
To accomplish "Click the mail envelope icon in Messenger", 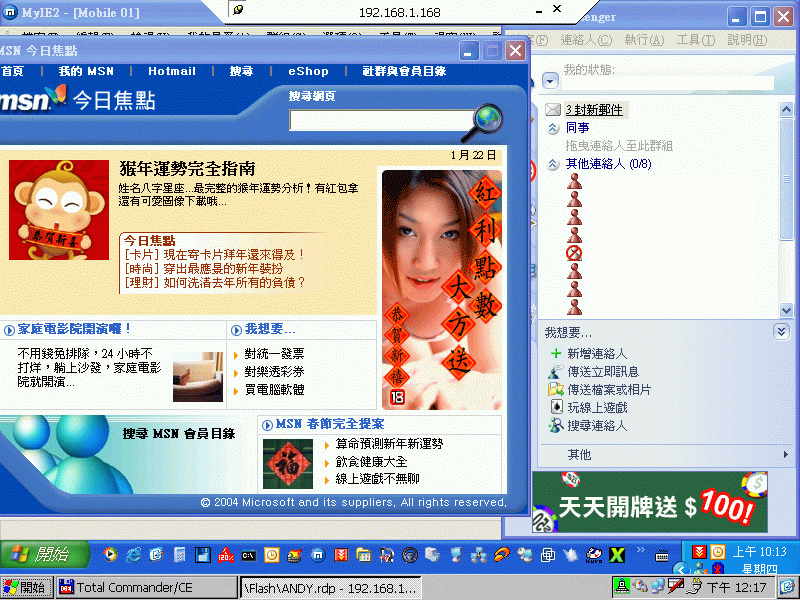I will 553,109.
